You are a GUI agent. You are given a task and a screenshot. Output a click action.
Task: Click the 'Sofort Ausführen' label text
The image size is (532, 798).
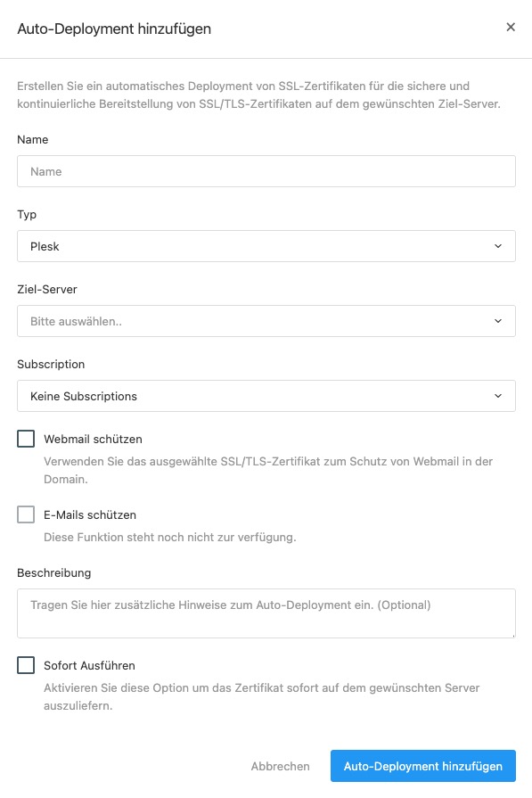[89, 665]
